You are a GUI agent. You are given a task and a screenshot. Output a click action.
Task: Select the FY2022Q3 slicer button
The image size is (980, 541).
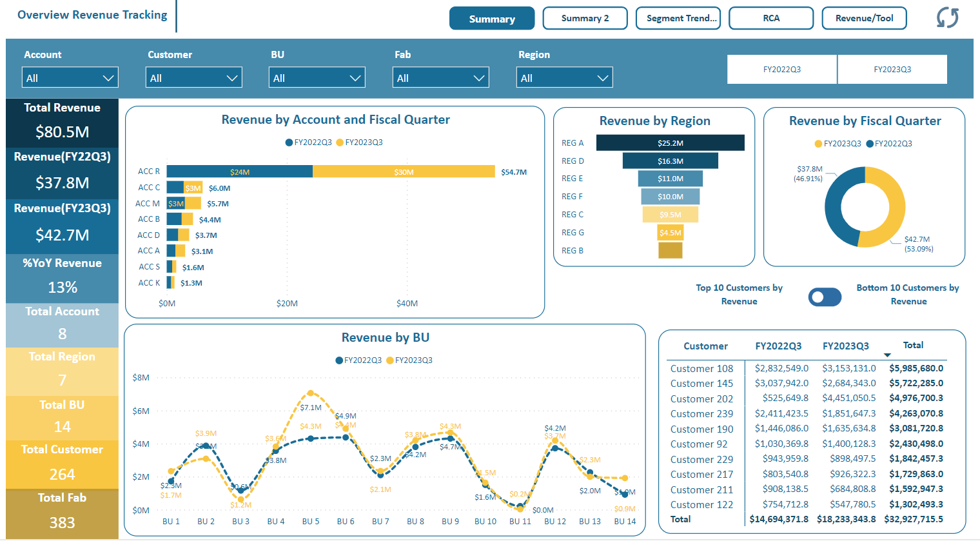point(782,69)
